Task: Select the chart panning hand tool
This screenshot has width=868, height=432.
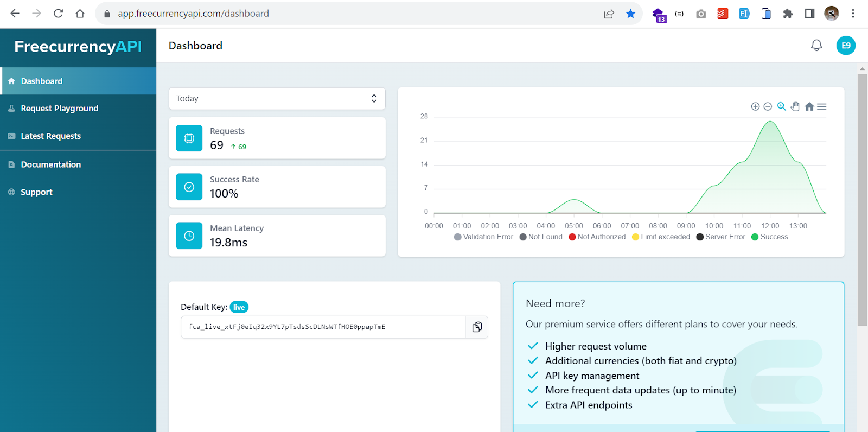Action: point(795,106)
